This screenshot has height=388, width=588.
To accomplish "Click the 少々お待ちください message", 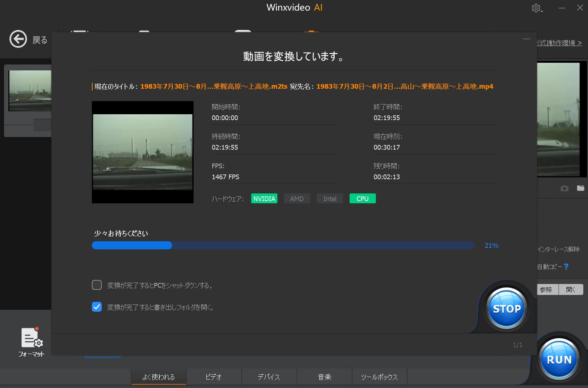I will (121, 234).
